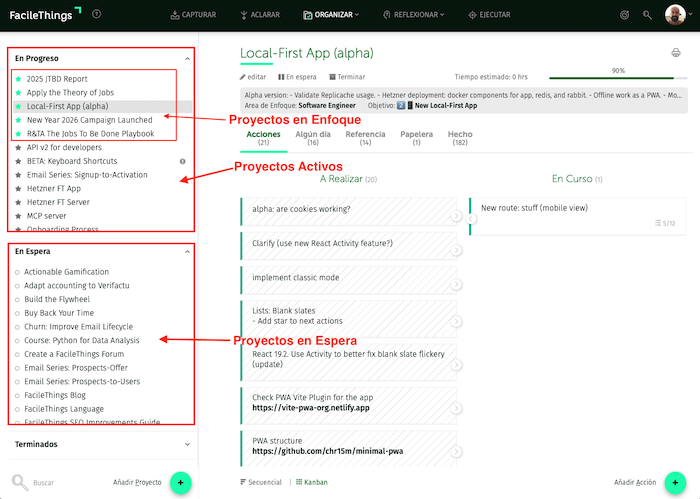Image resolution: width=700 pixels, height=499 pixels.
Task: Switch to the Algún día tab
Action: [x=313, y=138]
